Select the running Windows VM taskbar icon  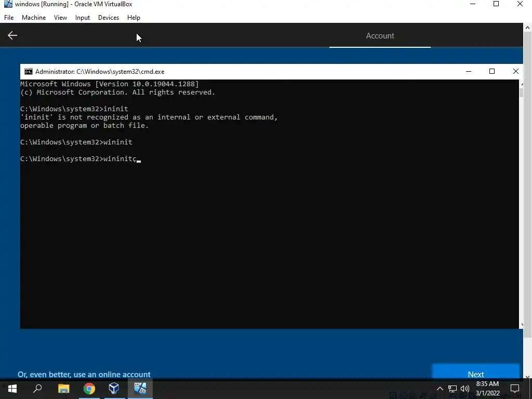(x=140, y=389)
